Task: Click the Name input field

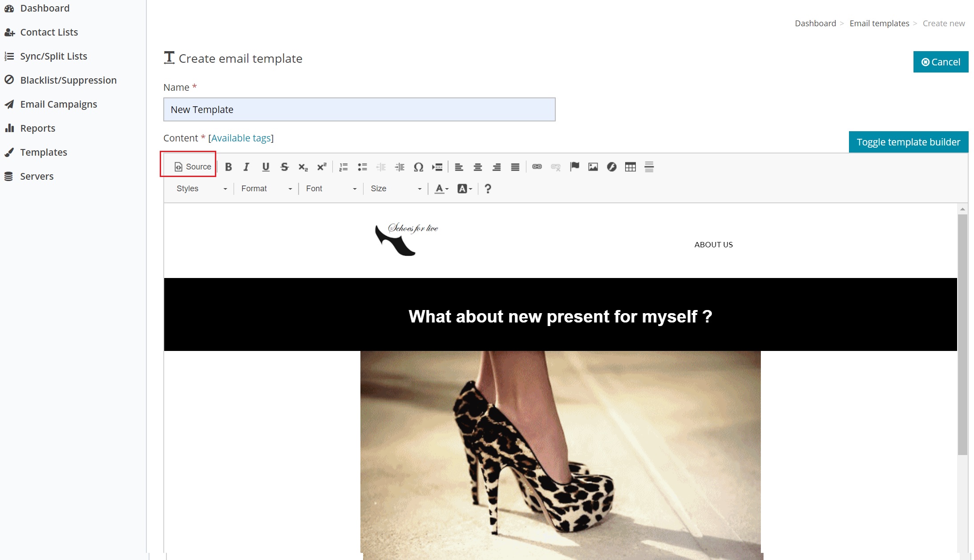Action: 359,110
